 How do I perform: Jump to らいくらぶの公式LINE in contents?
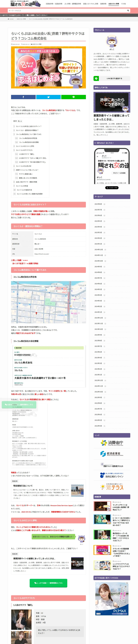[24, 166]
